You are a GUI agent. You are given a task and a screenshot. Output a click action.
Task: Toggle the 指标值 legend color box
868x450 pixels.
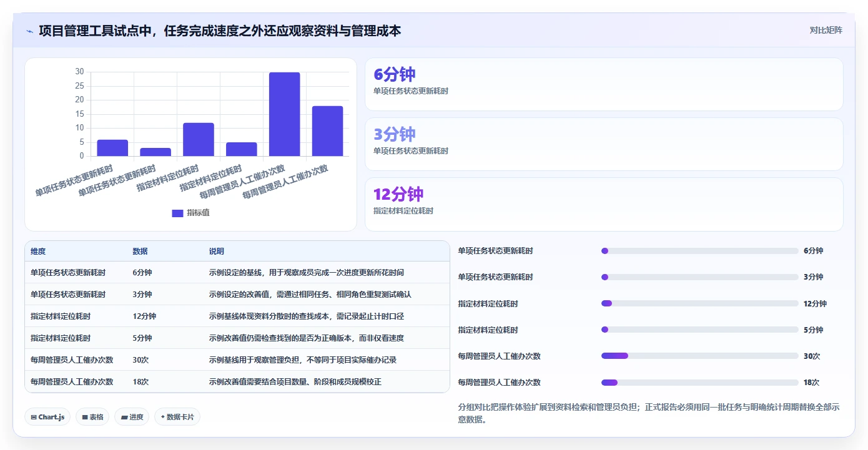pos(177,213)
